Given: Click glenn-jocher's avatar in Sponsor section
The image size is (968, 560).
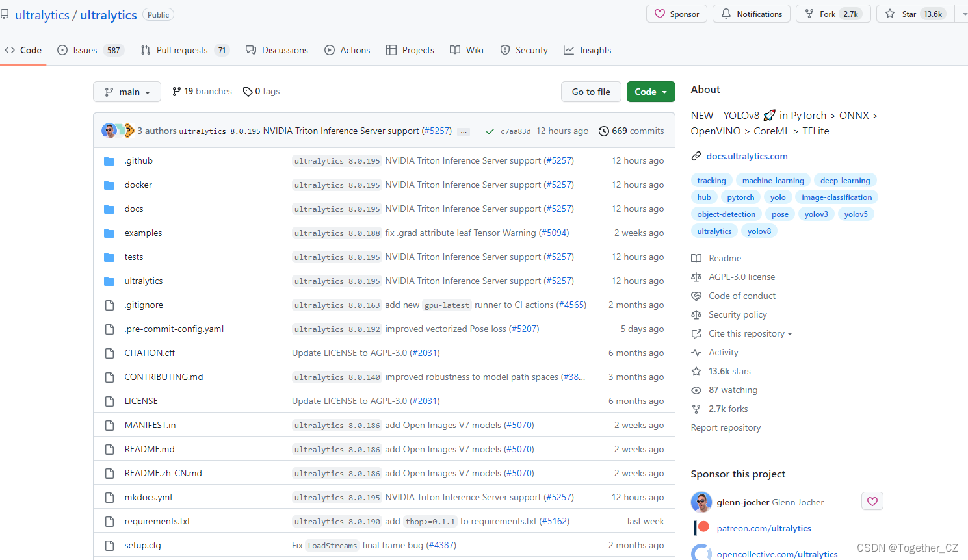Looking at the screenshot, I should (x=701, y=502).
